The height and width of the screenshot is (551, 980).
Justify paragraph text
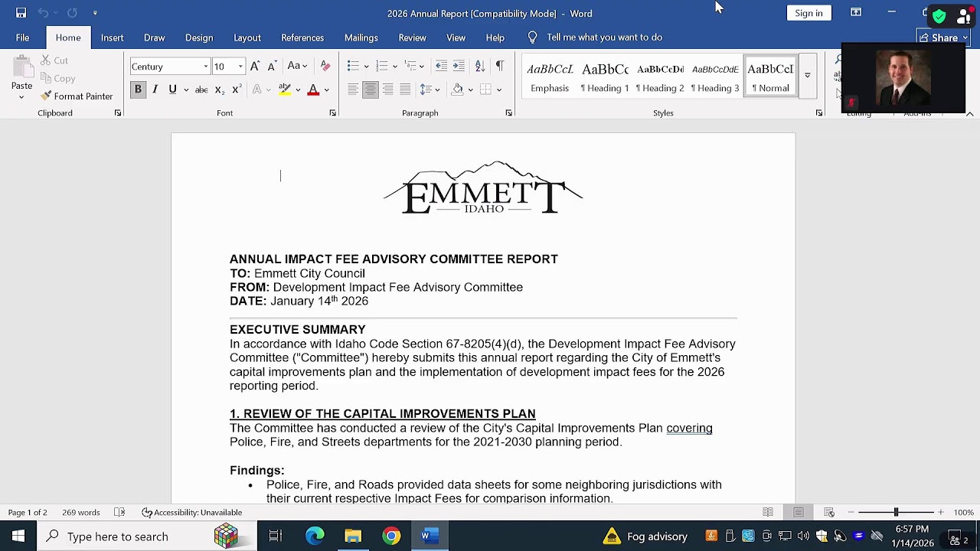click(x=405, y=90)
